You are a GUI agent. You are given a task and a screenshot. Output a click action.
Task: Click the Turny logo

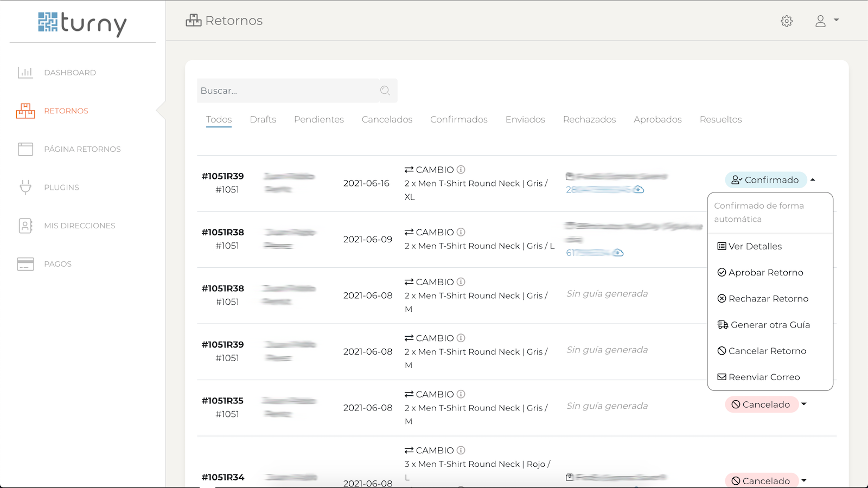[x=82, y=23]
